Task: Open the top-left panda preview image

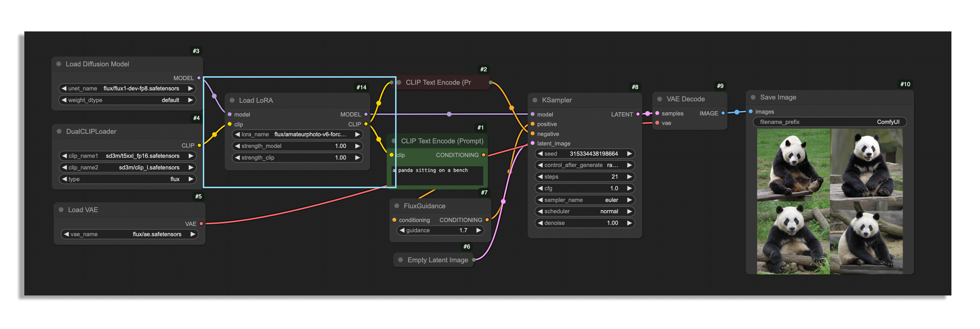Action: pos(793,164)
